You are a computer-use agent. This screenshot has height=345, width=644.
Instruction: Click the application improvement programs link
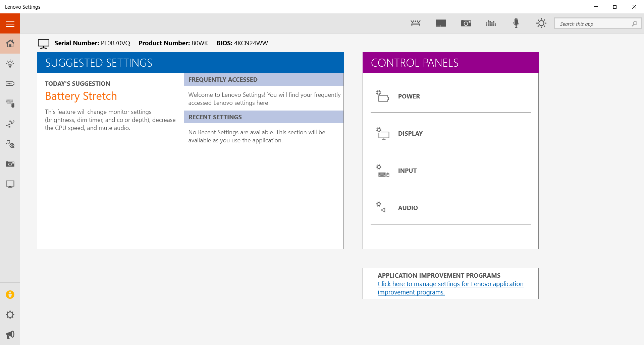coord(450,284)
